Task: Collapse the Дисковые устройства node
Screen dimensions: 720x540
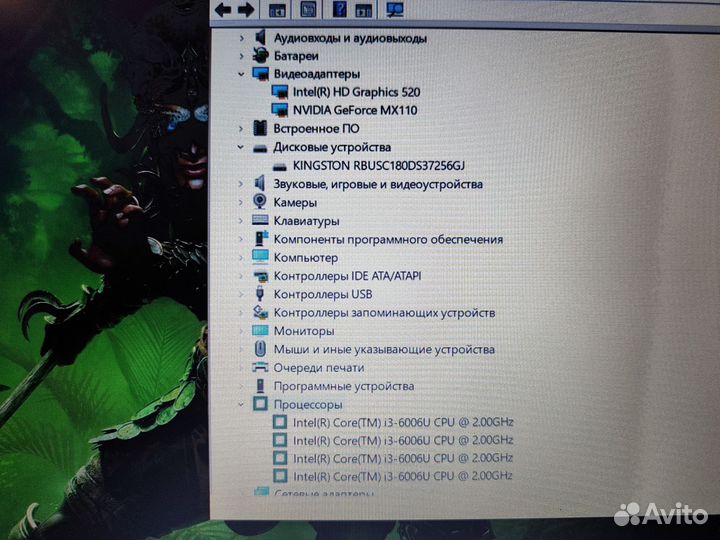Action: click(x=240, y=147)
